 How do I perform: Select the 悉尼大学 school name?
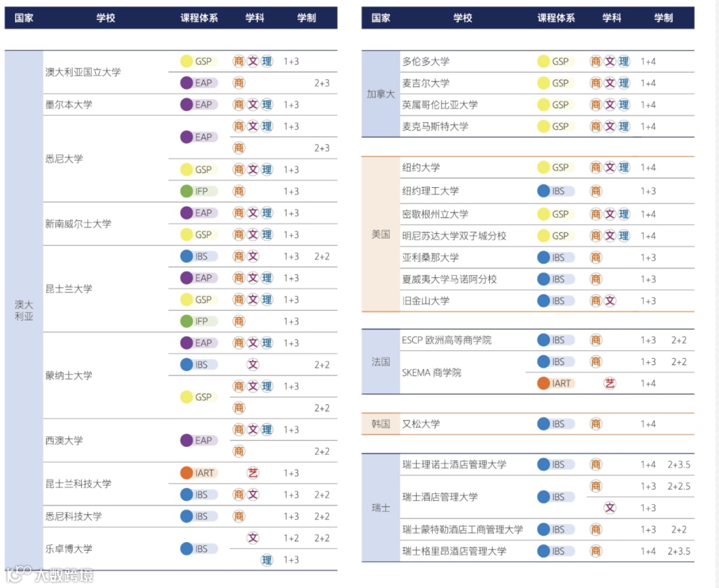coord(64,158)
